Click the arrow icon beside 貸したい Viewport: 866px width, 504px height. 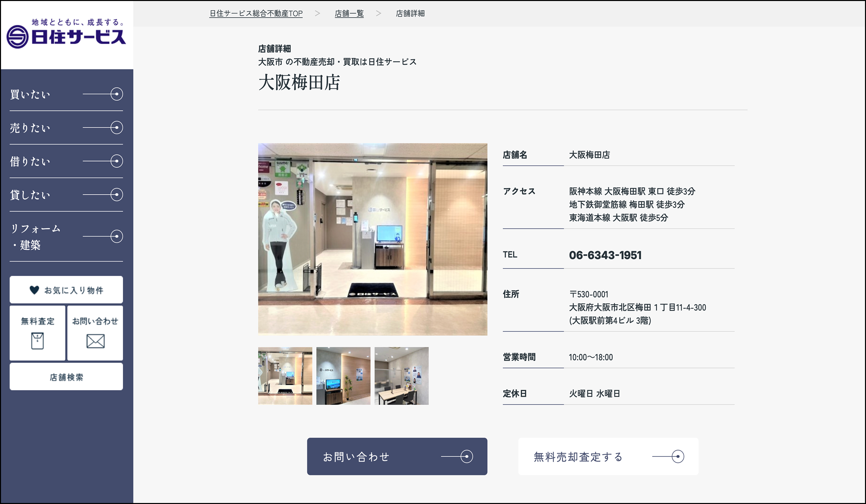(117, 195)
